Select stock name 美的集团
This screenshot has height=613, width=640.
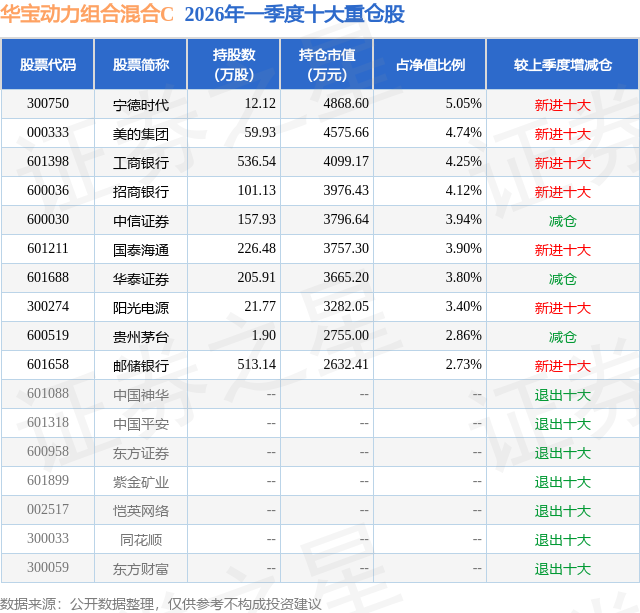(x=141, y=134)
